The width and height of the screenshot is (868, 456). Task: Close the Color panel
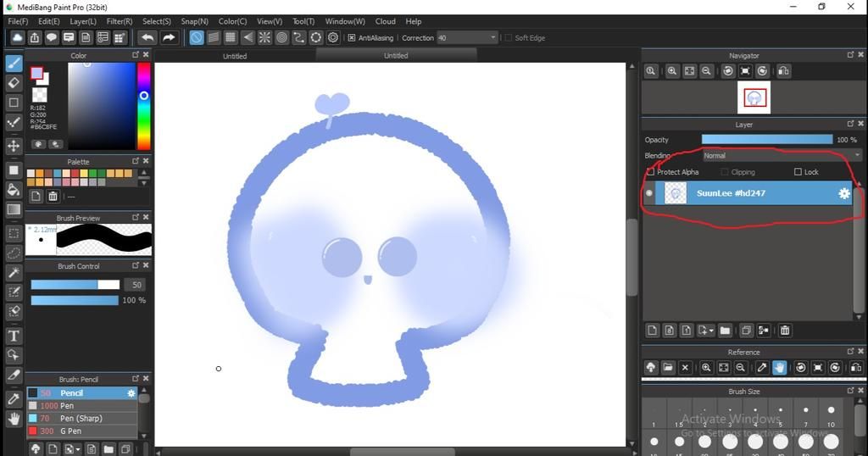click(x=146, y=55)
